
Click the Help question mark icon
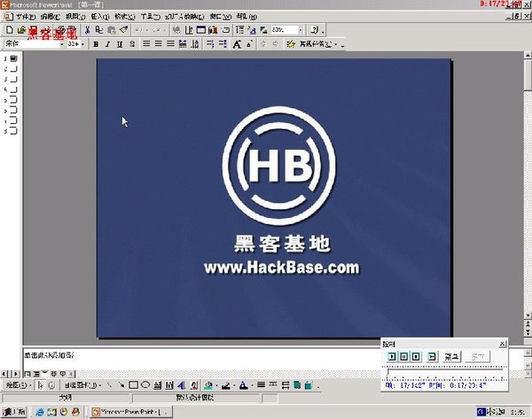point(315,30)
